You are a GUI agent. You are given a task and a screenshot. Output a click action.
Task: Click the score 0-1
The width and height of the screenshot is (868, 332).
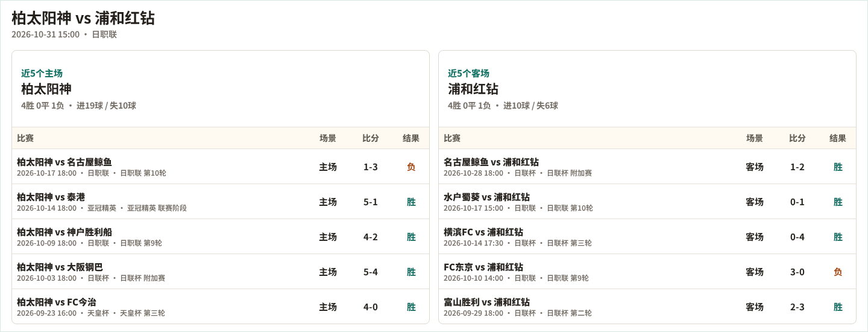(797, 202)
